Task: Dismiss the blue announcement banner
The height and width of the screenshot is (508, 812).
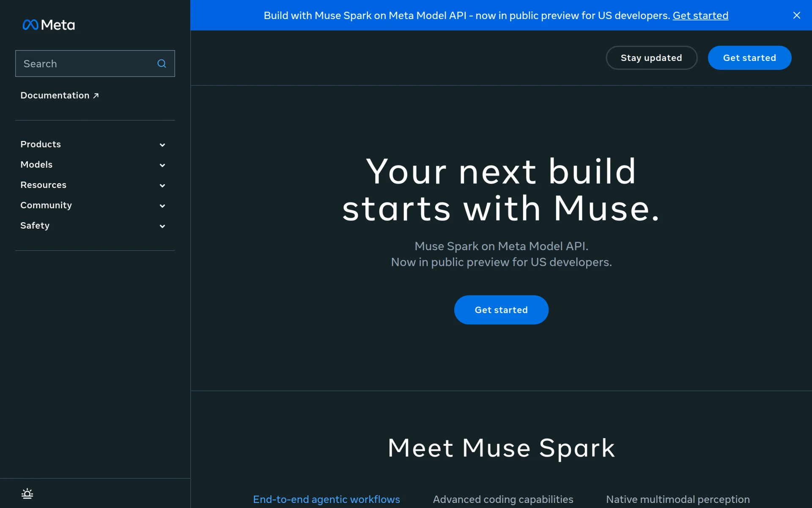Action: [797, 15]
